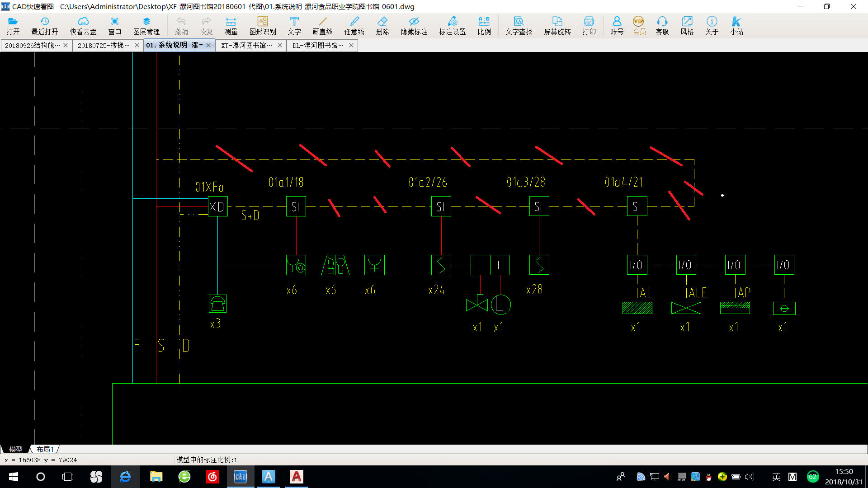
Task: Open the 比例 scale tool
Action: [484, 26]
